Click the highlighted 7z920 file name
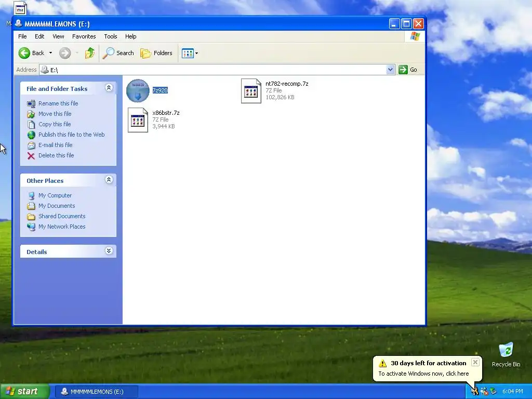Image resolution: width=532 pixels, height=399 pixels. click(x=160, y=90)
